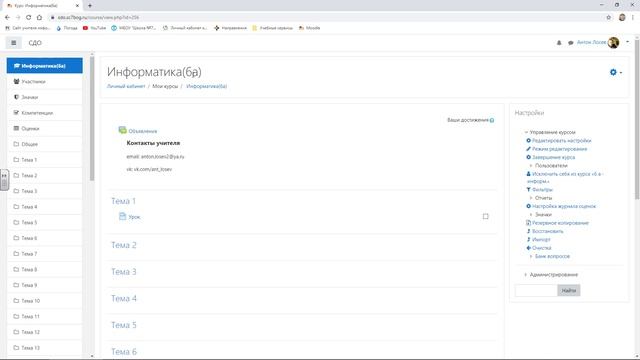The image size is (640, 360).
Task: Open the Объявления forum link
Action: 142,131
